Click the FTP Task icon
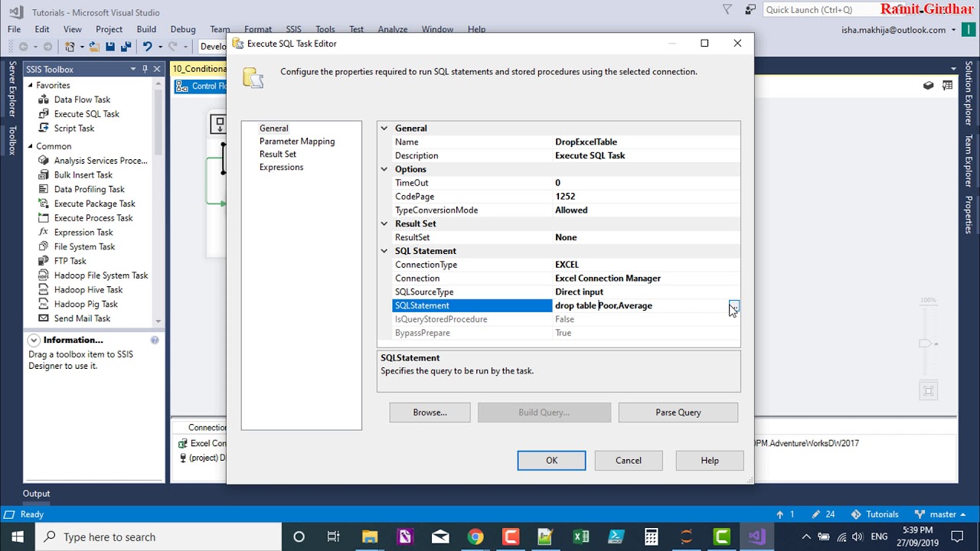Image resolution: width=980 pixels, height=551 pixels. coord(43,261)
